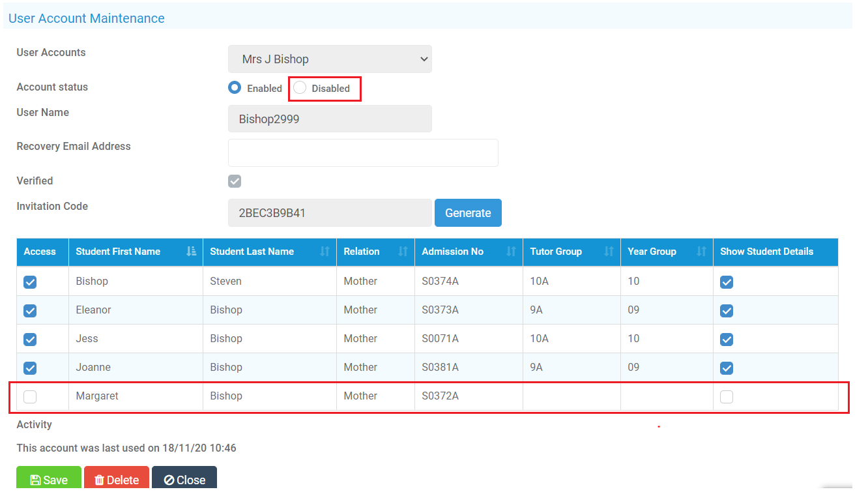868x494 pixels.
Task: Sort the Tutor Group column
Action: click(610, 252)
